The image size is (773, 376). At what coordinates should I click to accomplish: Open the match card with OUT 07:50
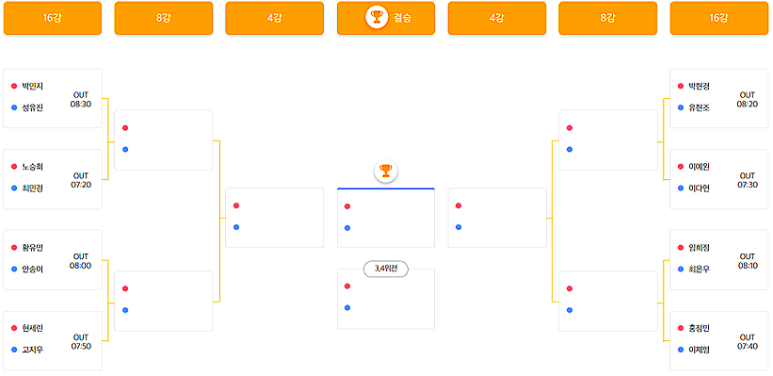tap(53, 341)
